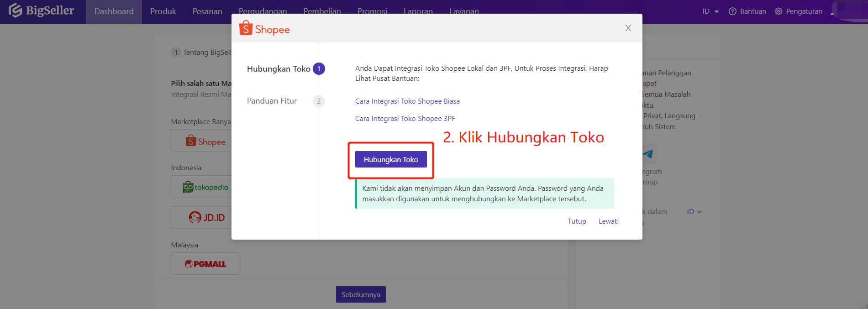Select the PGMALL marketplace card
The height and width of the screenshot is (309, 868).
click(205, 264)
